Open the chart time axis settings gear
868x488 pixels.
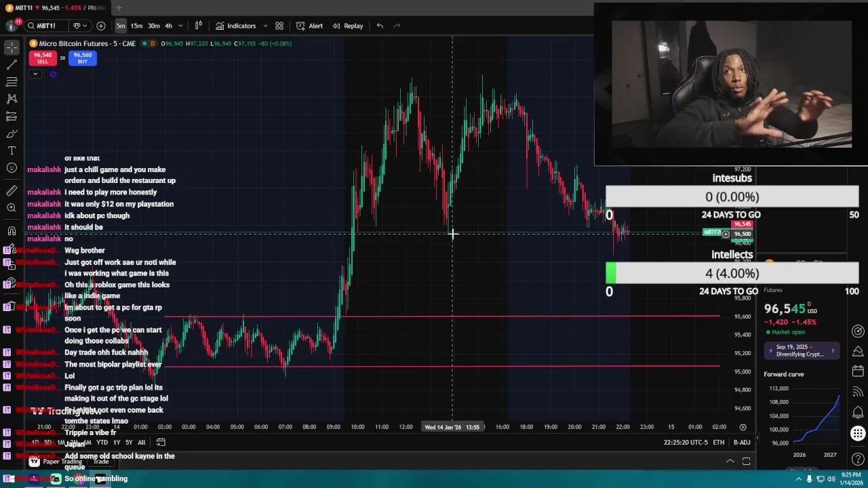click(x=743, y=427)
